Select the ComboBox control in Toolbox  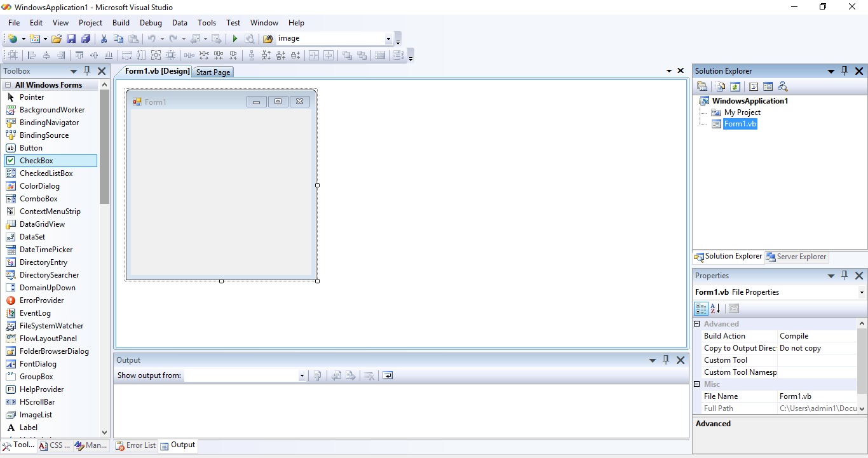click(x=51, y=199)
